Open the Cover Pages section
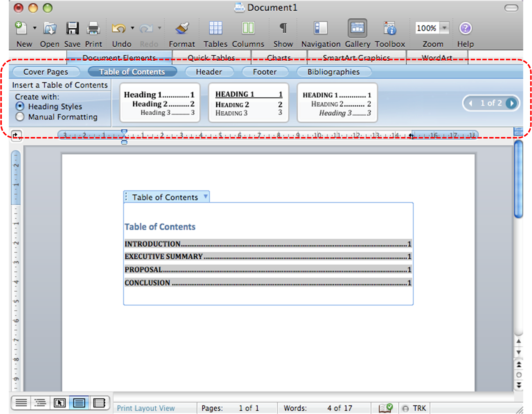Image resolution: width=532 pixels, height=414 pixels. pos(46,72)
